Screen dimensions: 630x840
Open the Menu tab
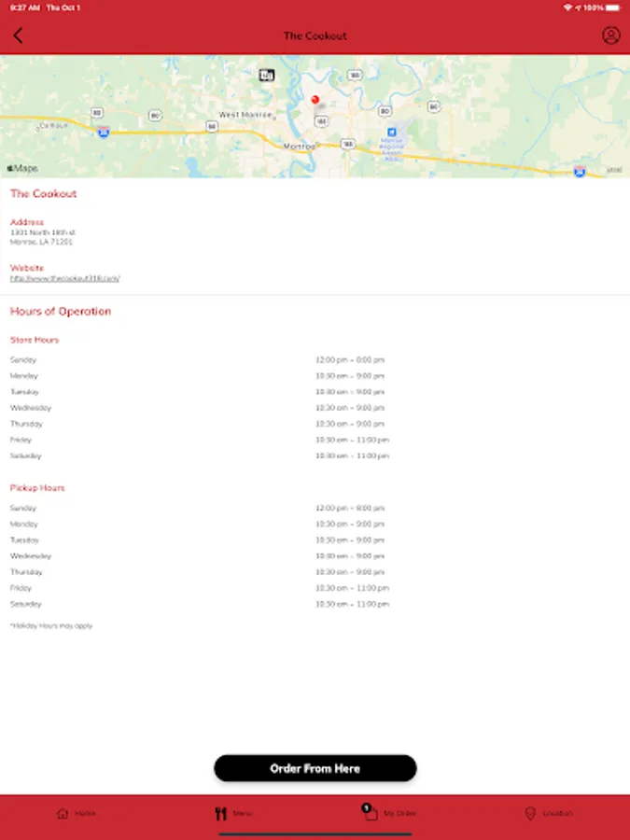[x=233, y=813]
